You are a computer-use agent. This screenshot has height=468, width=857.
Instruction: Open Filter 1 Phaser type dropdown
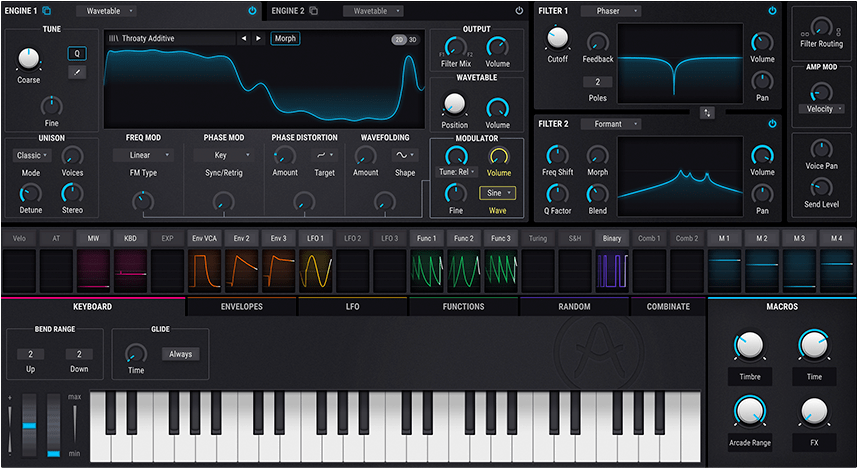pyautogui.click(x=612, y=11)
